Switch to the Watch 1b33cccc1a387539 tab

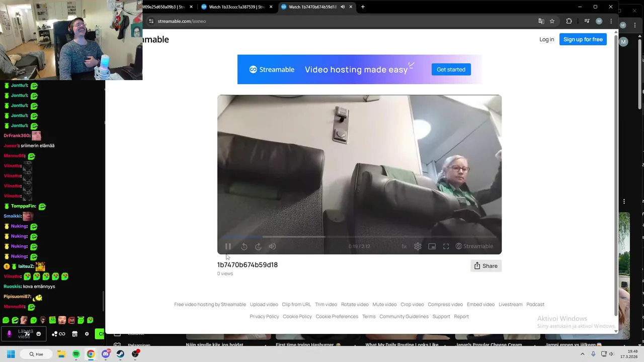(236, 7)
